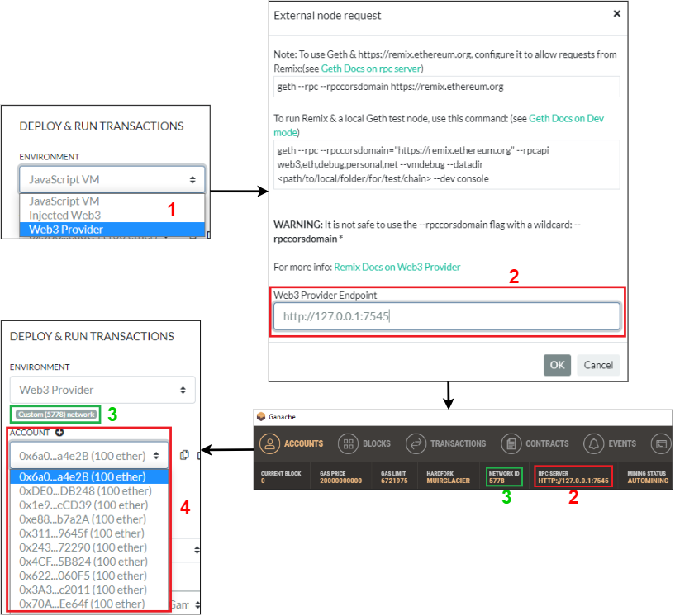Open Remix Docs on Web3 Provider link

tap(397, 268)
